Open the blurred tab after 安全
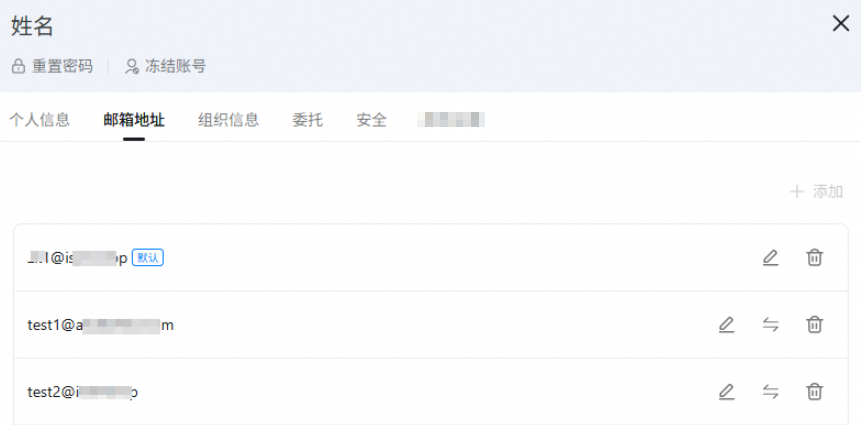Screen dimensions: 861x425 click(450, 120)
